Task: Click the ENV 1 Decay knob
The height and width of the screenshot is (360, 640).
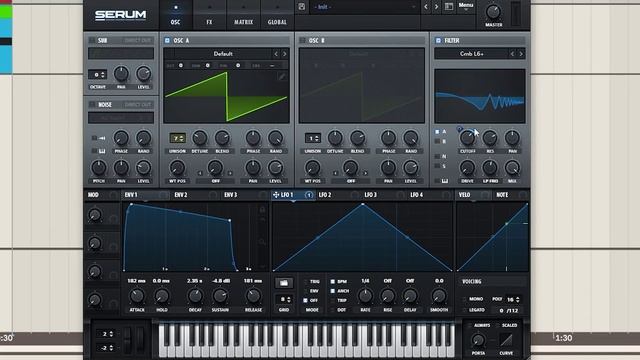Action: click(195, 296)
